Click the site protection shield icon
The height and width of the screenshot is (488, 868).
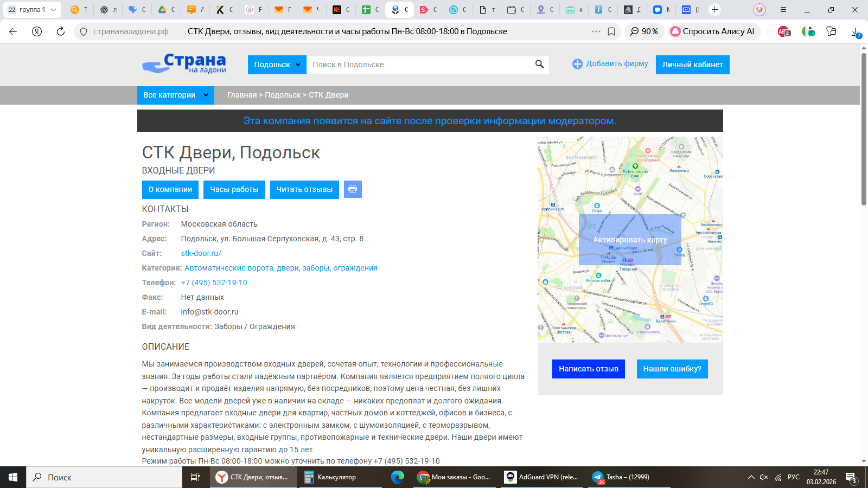pyautogui.click(x=84, y=31)
